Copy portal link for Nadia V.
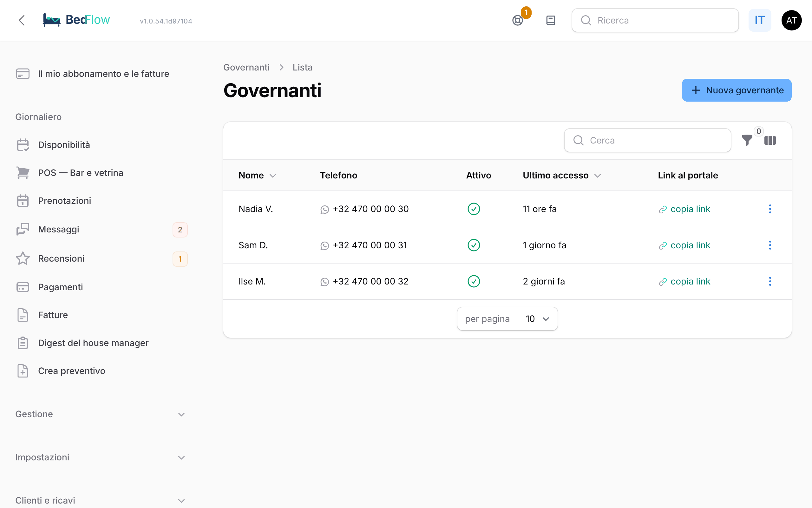Image resolution: width=812 pixels, height=508 pixels. [684, 209]
